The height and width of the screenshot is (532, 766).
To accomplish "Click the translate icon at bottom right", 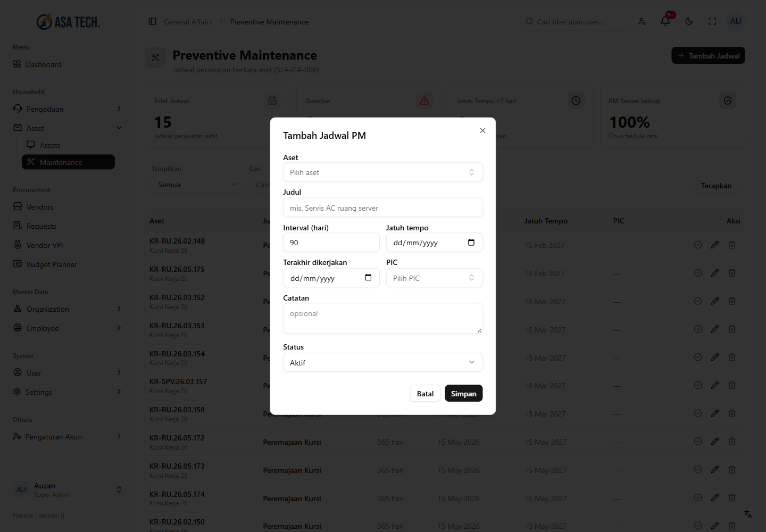I will (748, 514).
